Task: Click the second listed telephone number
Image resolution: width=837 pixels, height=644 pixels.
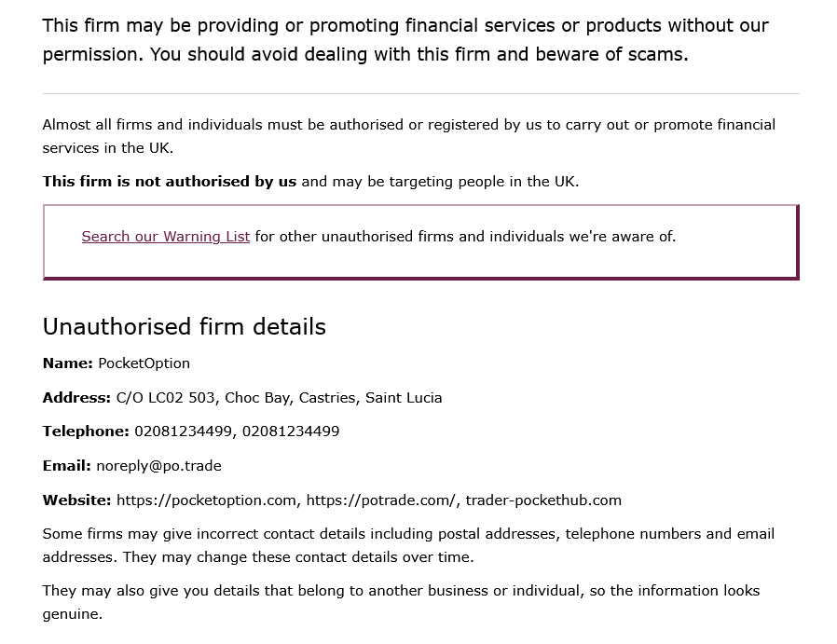Action: click(x=291, y=432)
